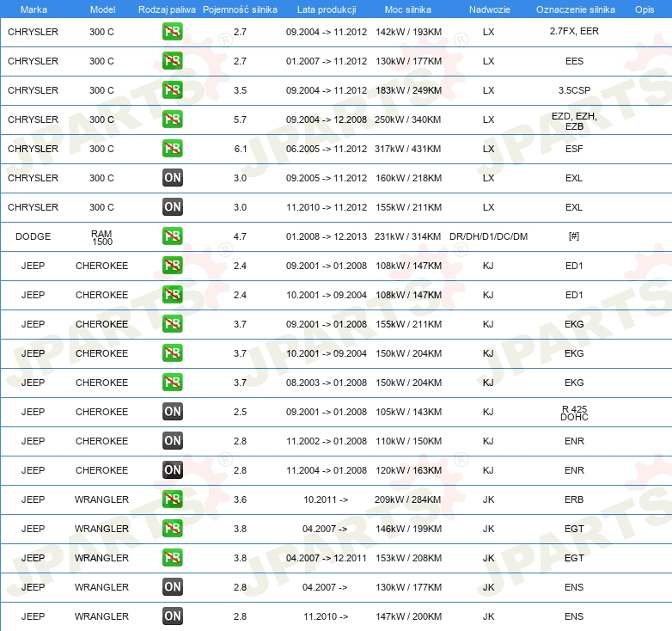Image resolution: width=672 pixels, height=631 pixels.
Task: Select engine code ERB
Action: pos(574,499)
